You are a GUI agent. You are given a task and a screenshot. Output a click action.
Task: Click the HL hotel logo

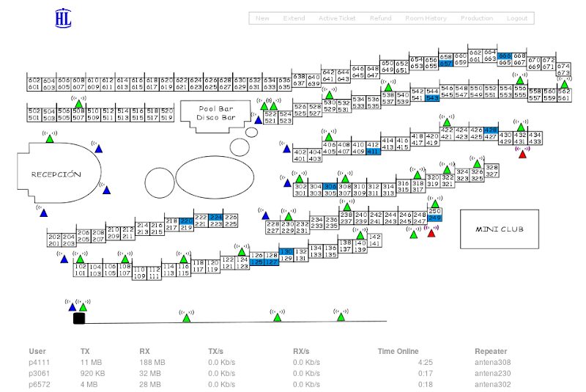click(62, 17)
